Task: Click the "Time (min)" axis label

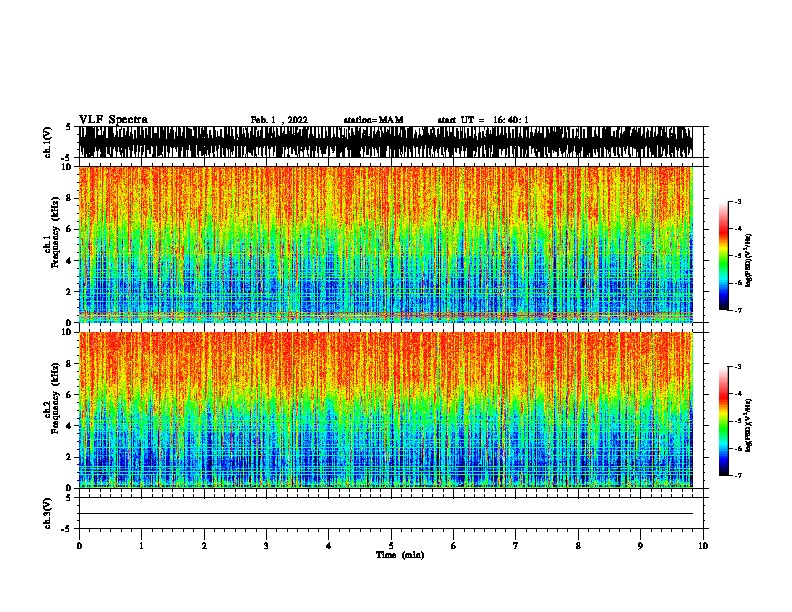Action: 400,555
